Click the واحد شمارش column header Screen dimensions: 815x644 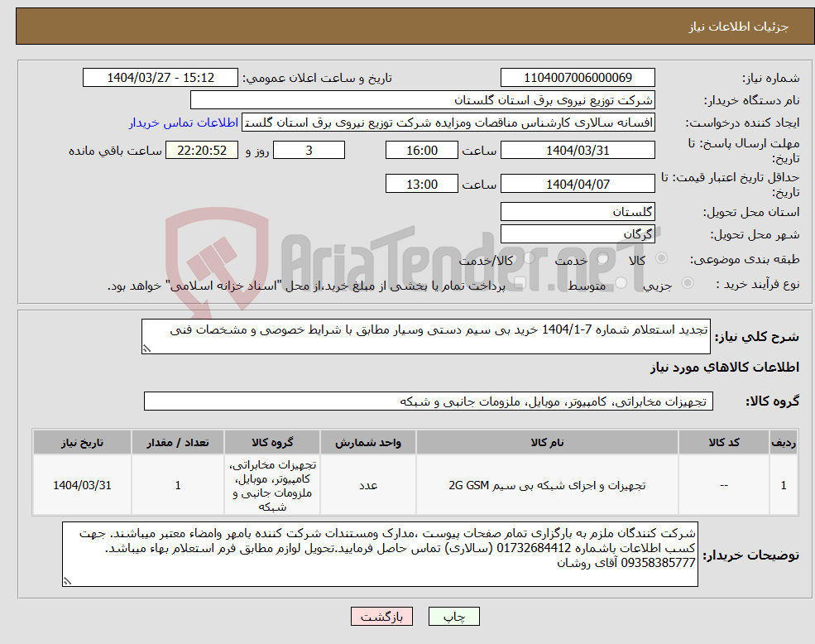[x=368, y=442]
